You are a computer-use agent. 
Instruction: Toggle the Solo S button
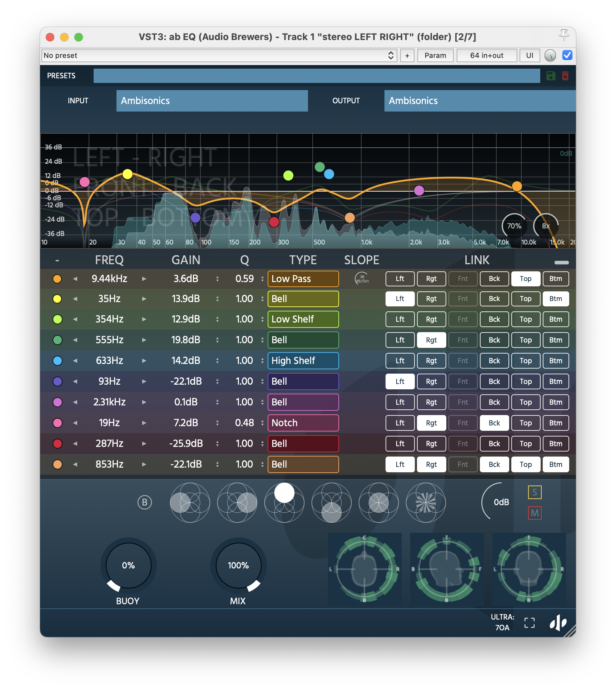[x=535, y=492]
